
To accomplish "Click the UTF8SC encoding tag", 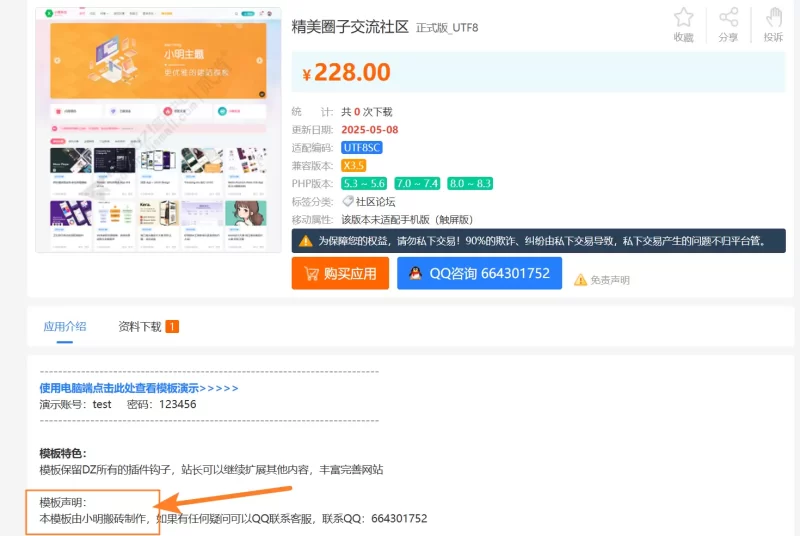I will coord(362,147).
